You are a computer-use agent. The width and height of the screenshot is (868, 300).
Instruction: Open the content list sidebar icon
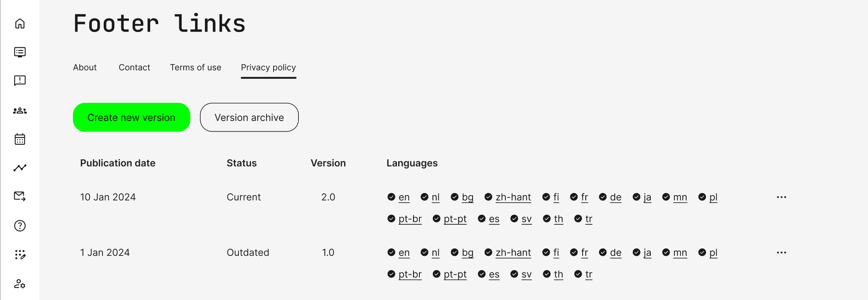(x=20, y=52)
